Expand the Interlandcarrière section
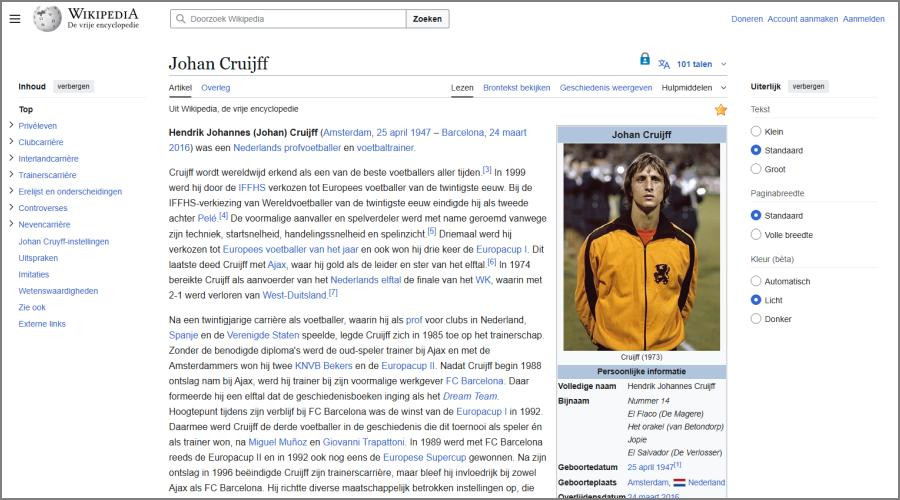The image size is (900, 500). pos(11,158)
